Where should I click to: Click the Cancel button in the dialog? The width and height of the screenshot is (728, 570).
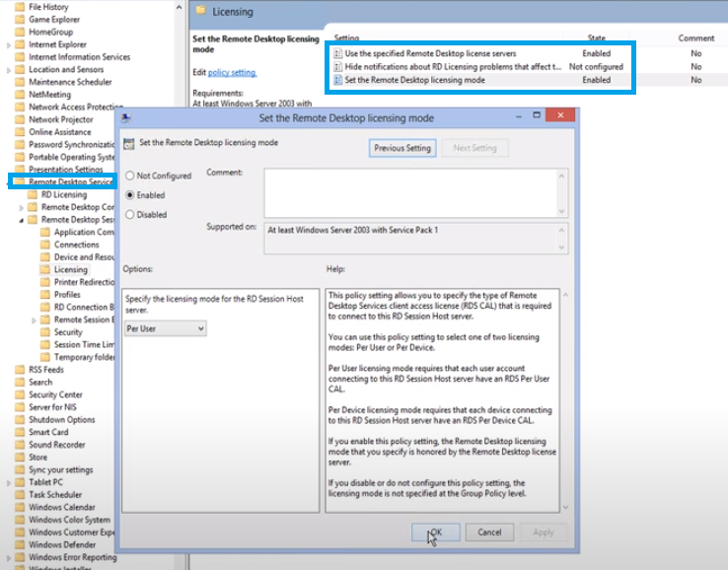pyautogui.click(x=489, y=532)
